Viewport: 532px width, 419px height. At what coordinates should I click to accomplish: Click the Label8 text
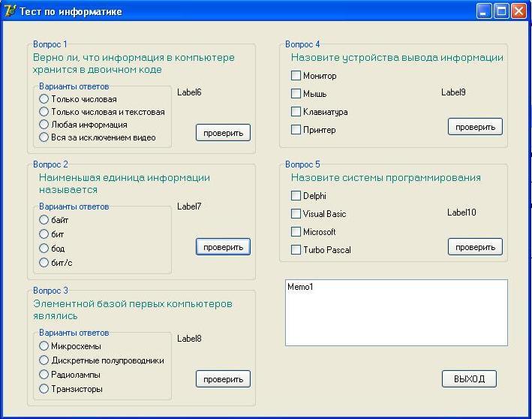pyautogui.click(x=189, y=339)
